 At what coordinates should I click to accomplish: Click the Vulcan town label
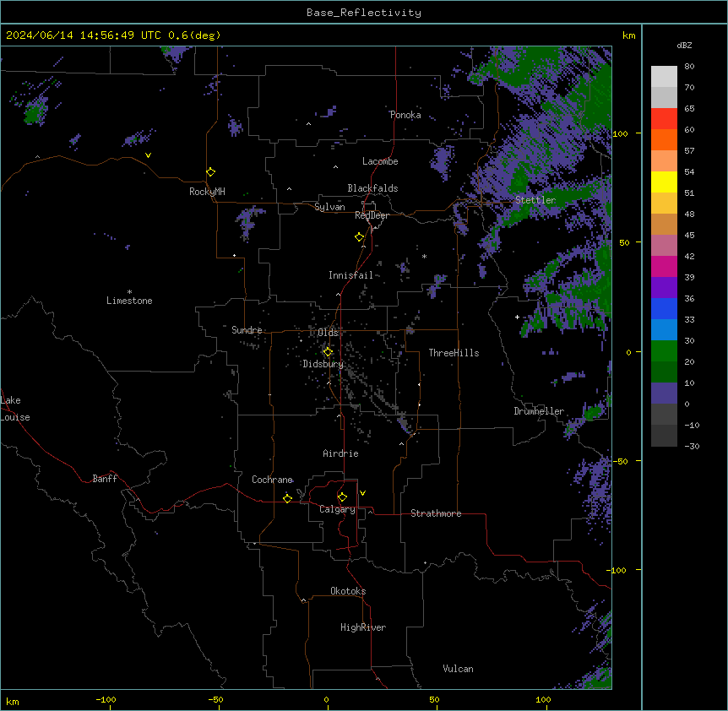pos(459,669)
